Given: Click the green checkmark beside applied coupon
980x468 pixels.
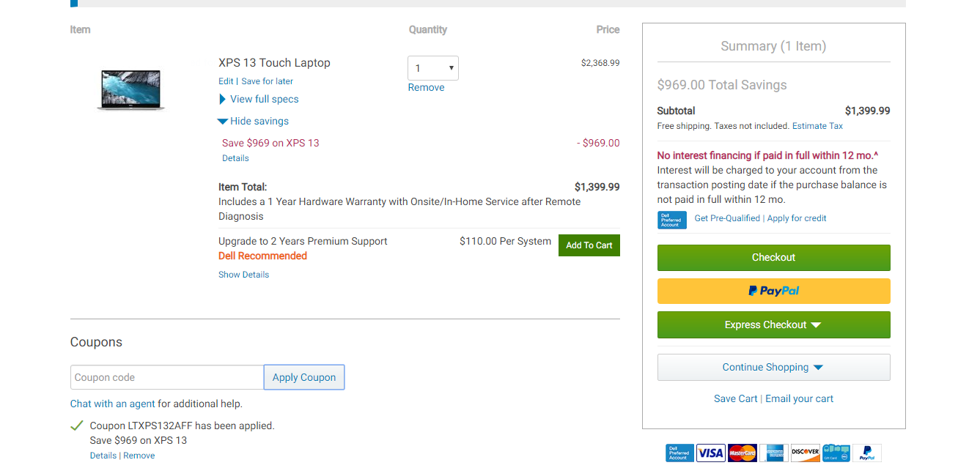Looking at the screenshot, I should click(76, 426).
